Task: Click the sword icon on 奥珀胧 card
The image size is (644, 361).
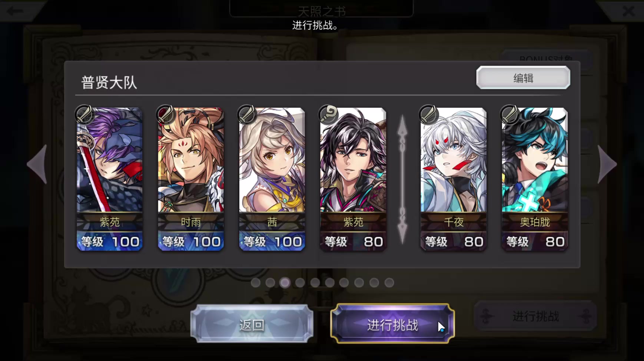Action: (510, 114)
